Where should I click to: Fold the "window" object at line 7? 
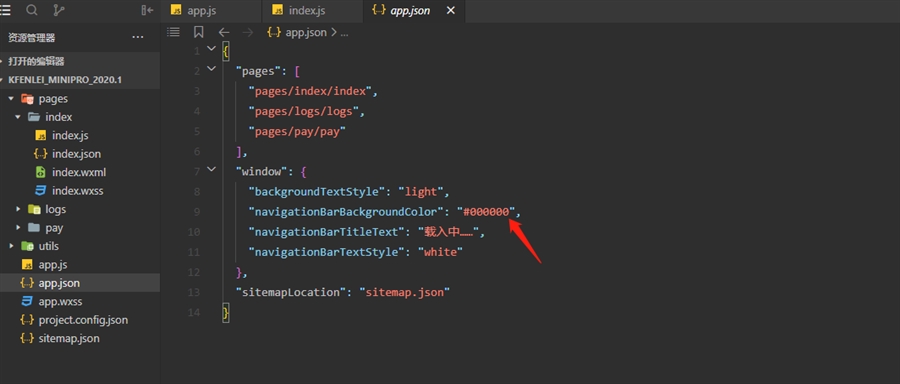tap(211, 169)
